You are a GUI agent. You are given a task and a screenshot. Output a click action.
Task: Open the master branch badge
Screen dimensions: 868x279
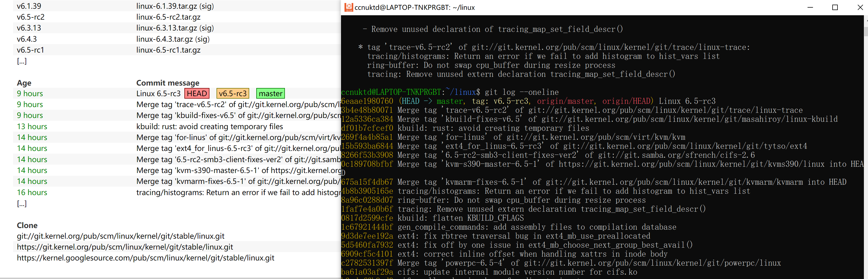270,93
